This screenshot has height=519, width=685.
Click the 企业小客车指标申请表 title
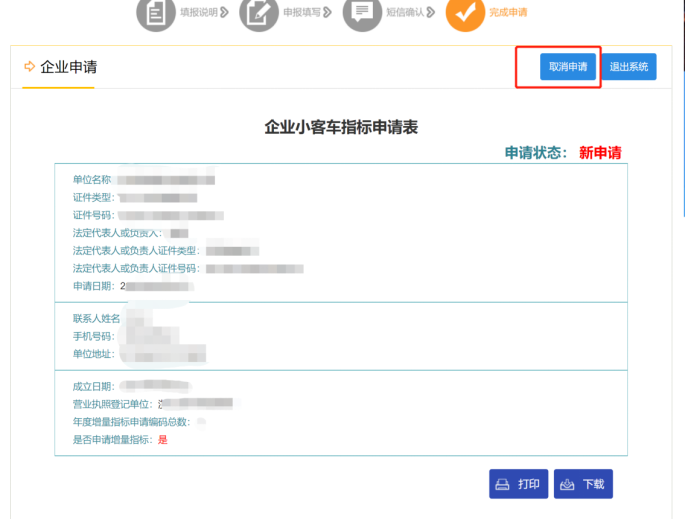point(341,127)
